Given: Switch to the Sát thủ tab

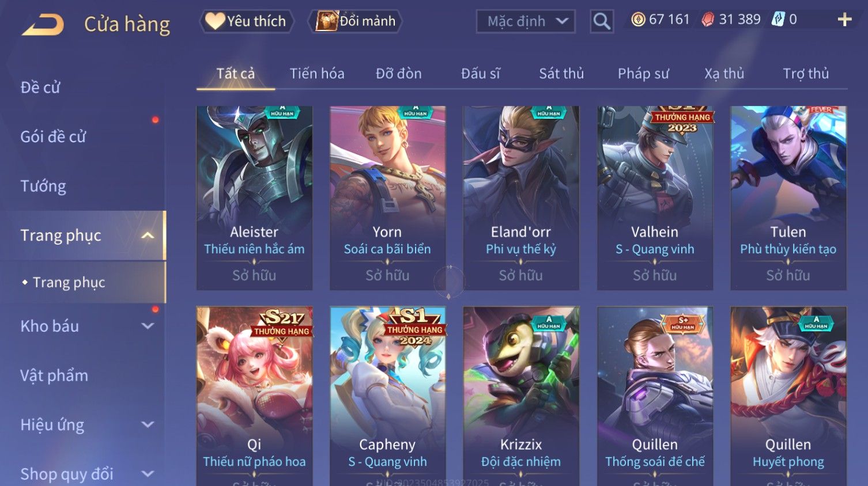Looking at the screenshot, I should [561, 74].
